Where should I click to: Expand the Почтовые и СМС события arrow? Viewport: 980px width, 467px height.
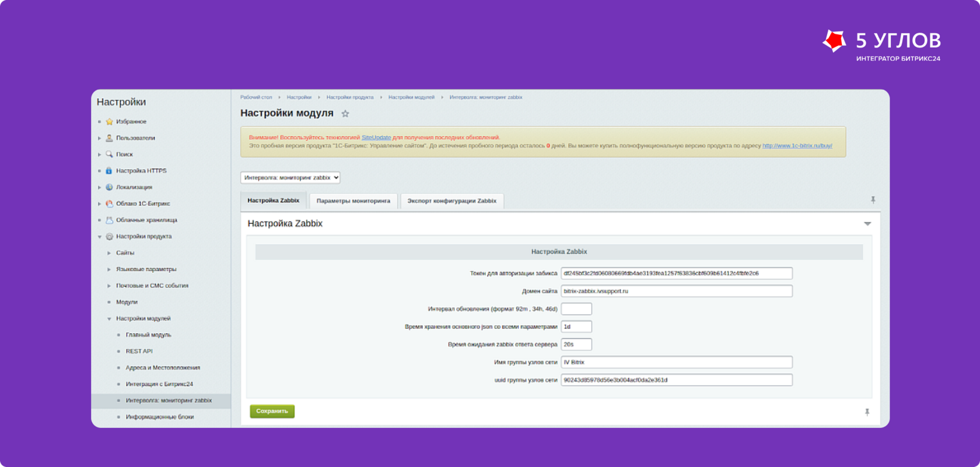tap(109, 286)
